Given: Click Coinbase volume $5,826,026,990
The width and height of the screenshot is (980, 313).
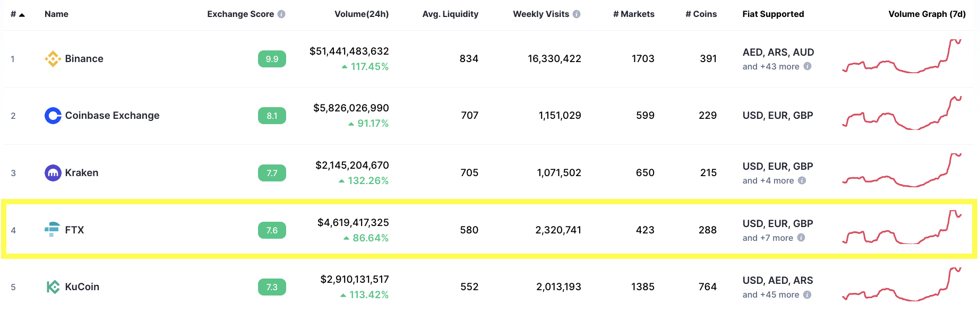Looking at the screenshot, I should point(351,108).
